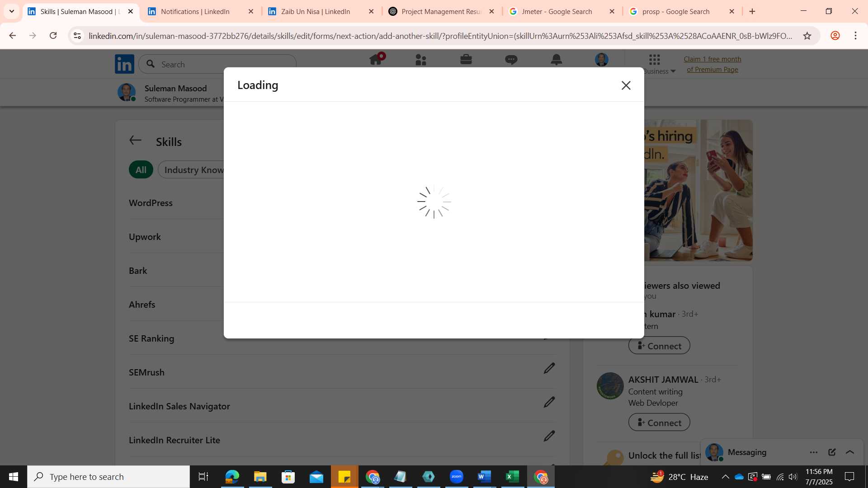
Task: Open the Me profile avatar menu
Action: (602, 60)
